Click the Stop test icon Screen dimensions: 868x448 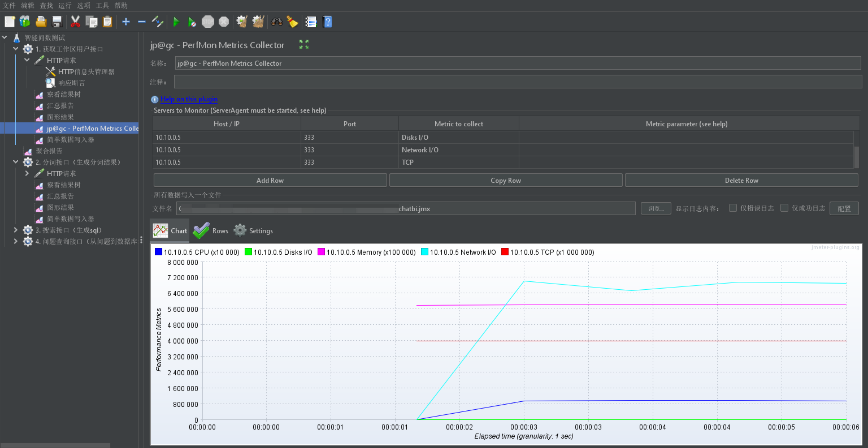[208, 22]
